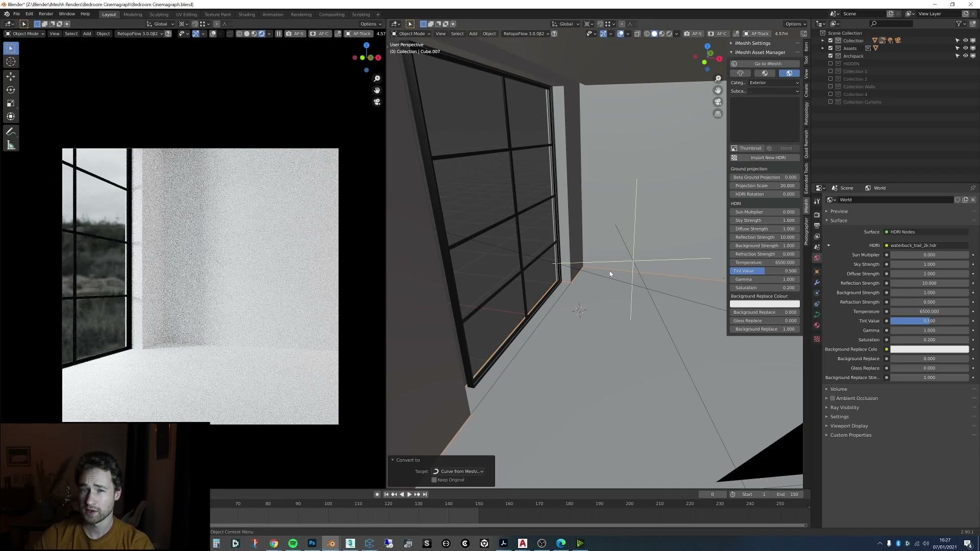
Task: Open the Render properties tab icon
Action: 817,215
